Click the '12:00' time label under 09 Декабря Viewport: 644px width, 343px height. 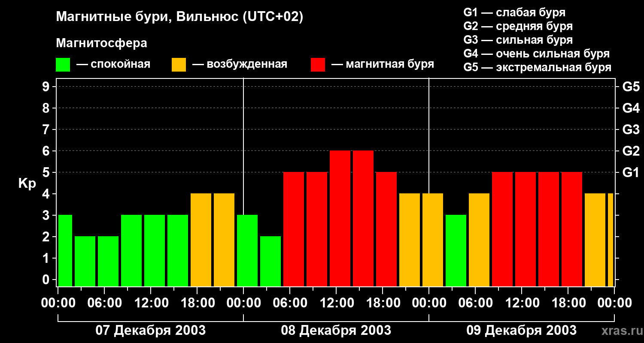[x=522, y=303]
